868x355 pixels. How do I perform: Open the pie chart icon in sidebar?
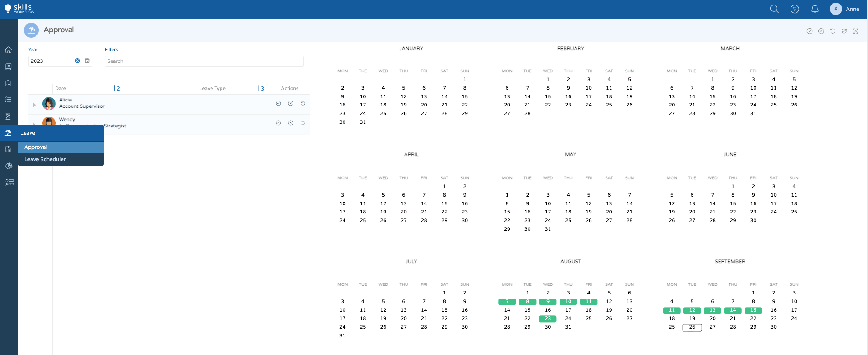click(x=8, y=166)
